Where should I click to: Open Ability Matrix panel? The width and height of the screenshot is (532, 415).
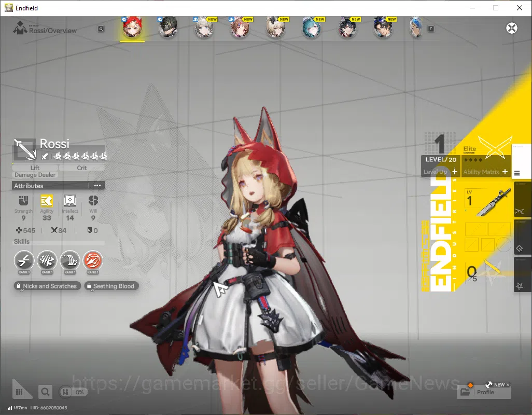click(486, 172)
